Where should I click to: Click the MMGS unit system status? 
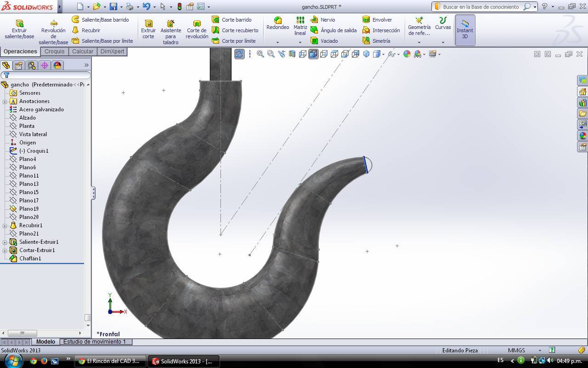(x=516, y=350)
